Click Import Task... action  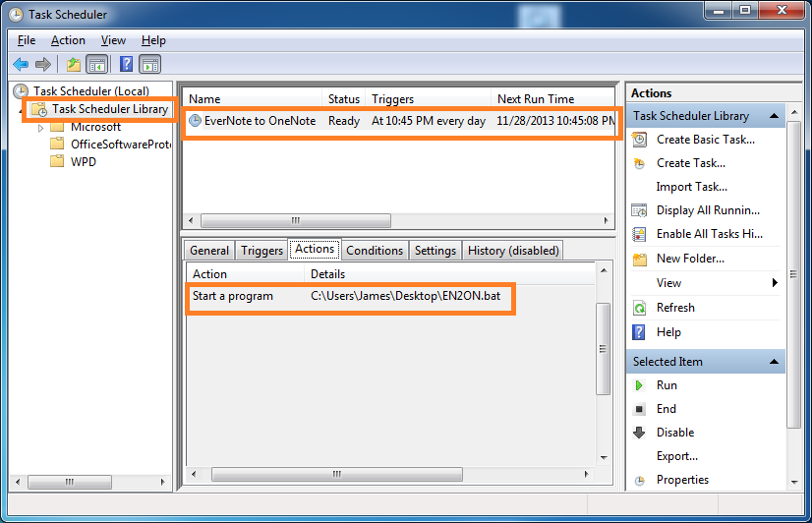tap(691, 187)
